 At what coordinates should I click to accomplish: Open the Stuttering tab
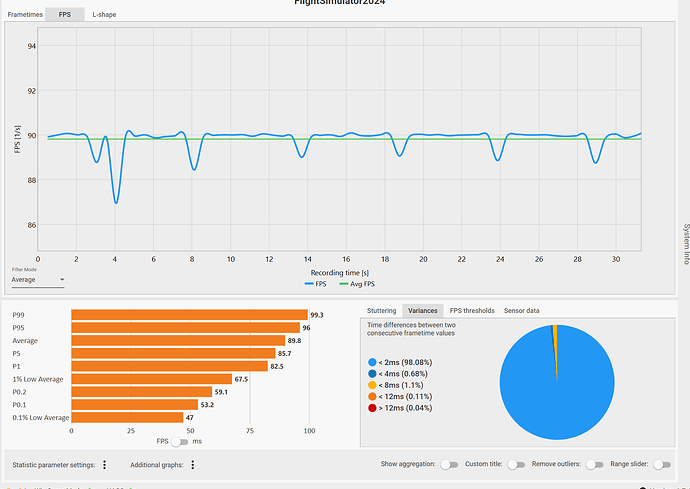[x=381, y=311]
